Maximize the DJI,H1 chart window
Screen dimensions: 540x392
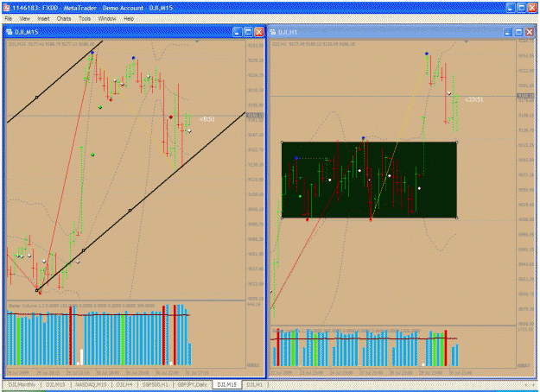click(x=518, y=32)
